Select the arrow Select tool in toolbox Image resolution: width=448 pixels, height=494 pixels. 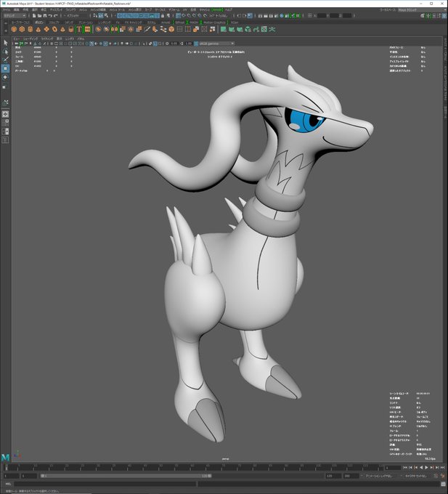point(5,43)
